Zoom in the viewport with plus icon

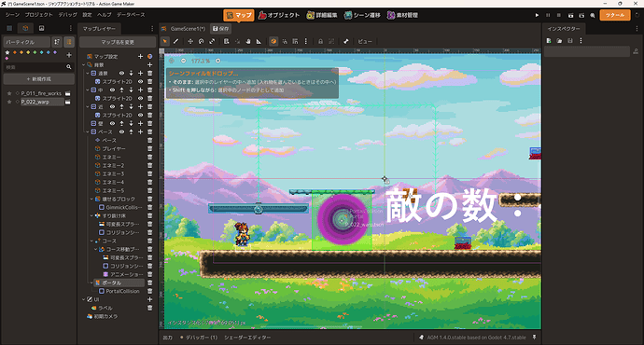click(x=218, y=61)
